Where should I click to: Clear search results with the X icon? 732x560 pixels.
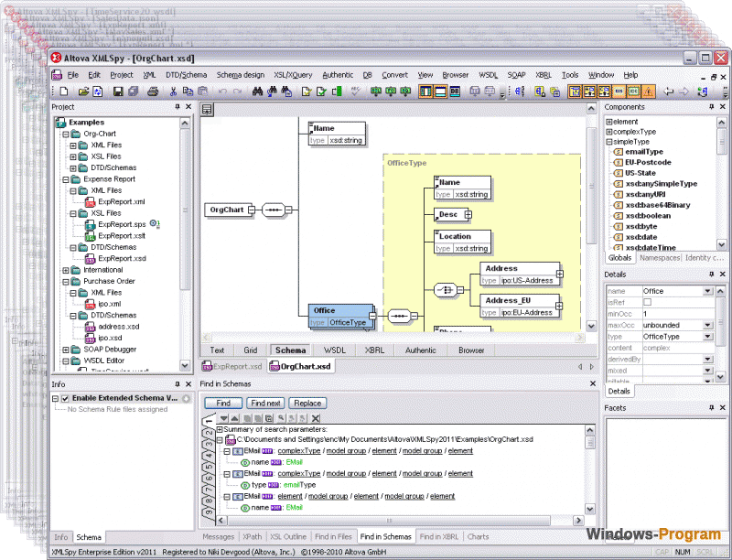(316, 418)
